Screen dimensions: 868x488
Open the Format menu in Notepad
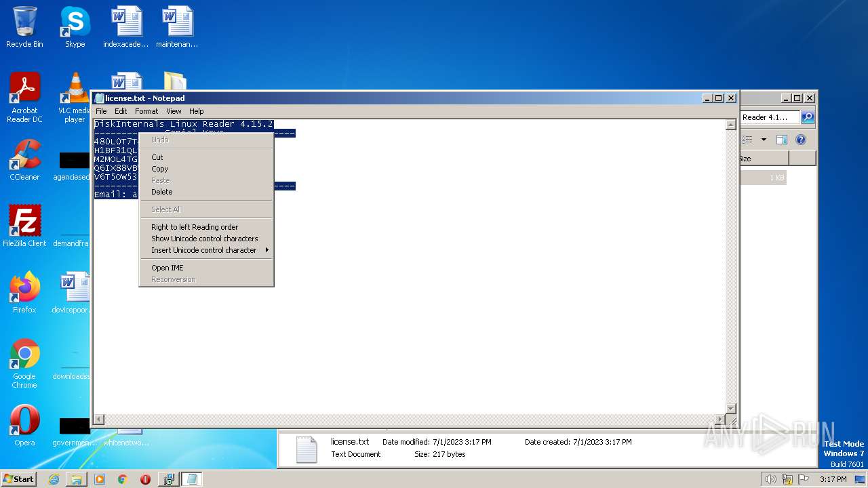pos(146,111)
